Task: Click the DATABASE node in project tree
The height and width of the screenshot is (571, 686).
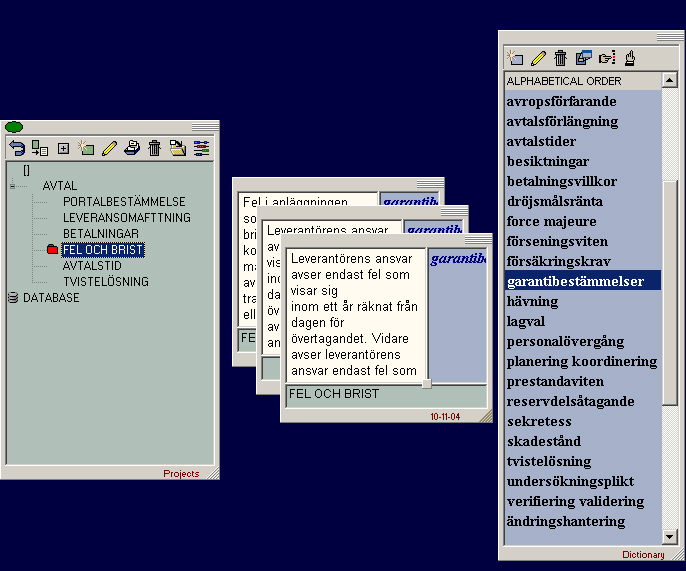Action: (x=51, y=297)
